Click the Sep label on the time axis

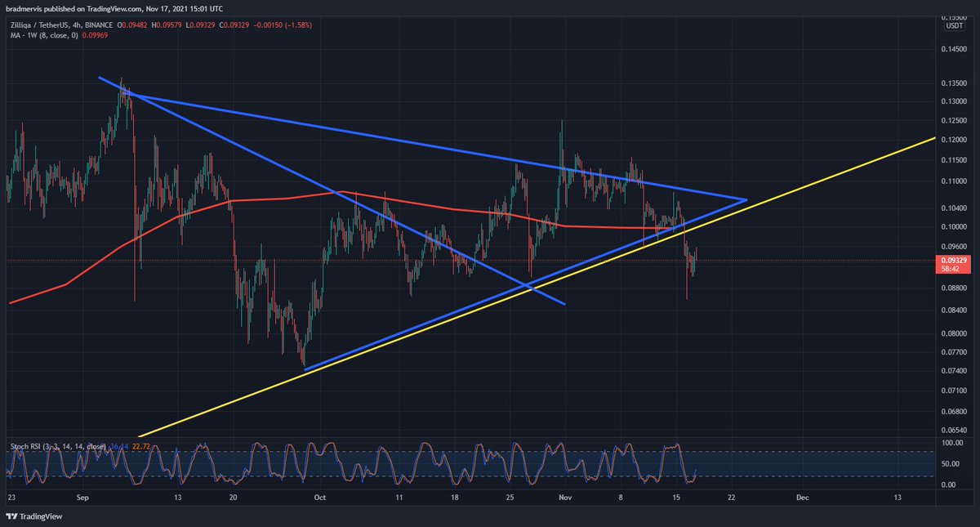point(82,496)
